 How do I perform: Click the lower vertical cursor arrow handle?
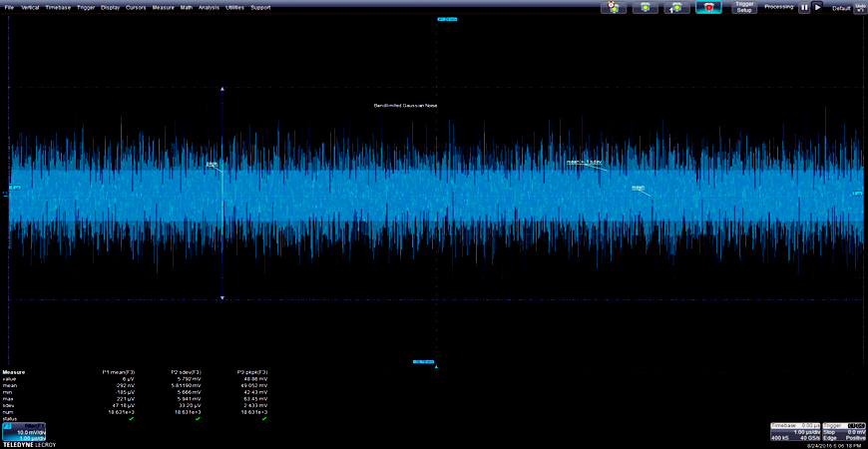click(222, 298)
